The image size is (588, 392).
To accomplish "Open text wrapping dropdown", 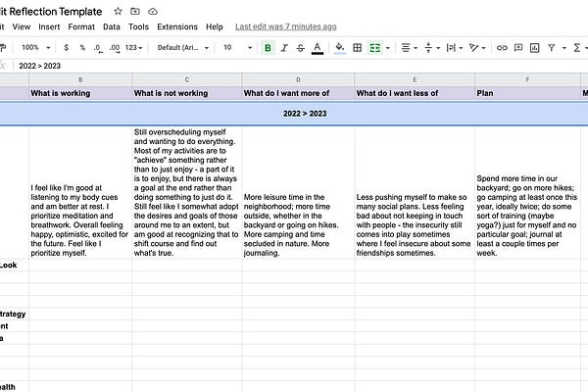I will pos(454,48).
